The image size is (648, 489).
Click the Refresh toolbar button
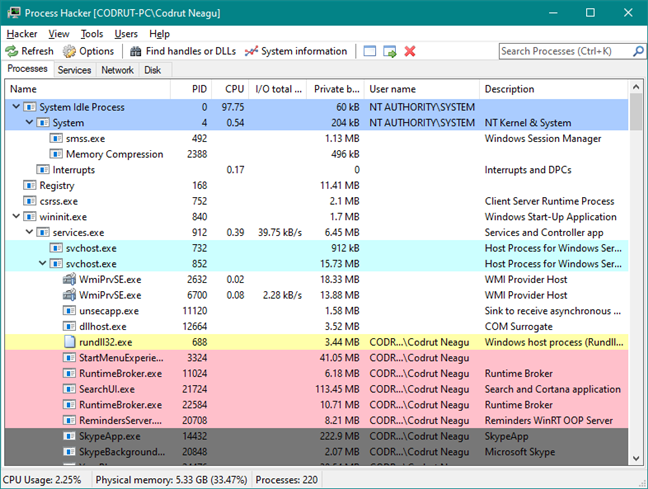(x=30, y=51)
